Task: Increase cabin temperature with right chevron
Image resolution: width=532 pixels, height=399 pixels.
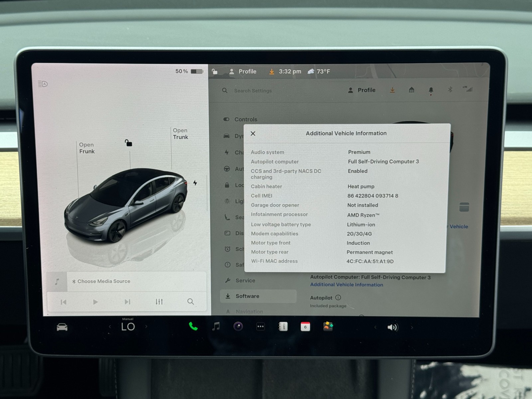Action: coord(146,327)
